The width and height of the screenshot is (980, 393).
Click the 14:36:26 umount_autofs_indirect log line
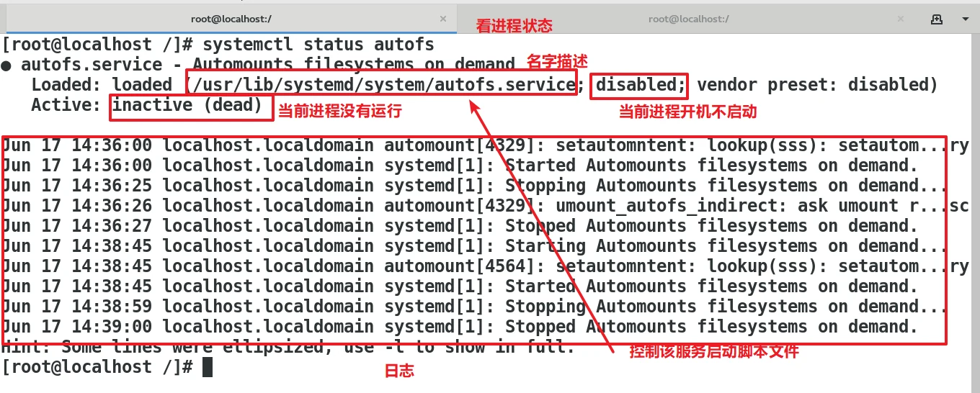pos(485,206)
